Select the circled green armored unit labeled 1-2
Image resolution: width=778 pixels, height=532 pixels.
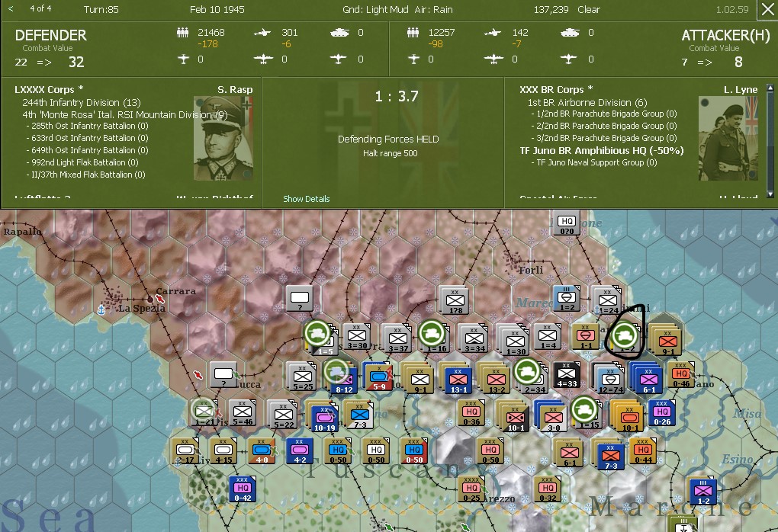coord(625,335)
